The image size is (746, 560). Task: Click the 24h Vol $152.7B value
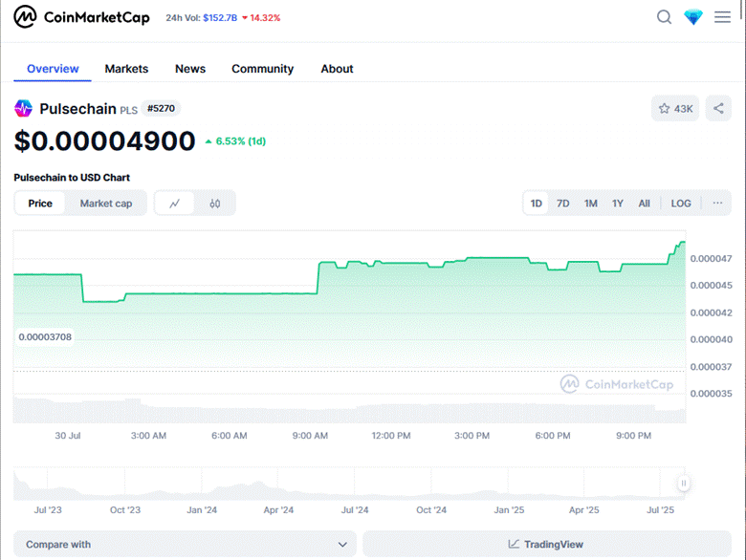[x=220, y=17]
